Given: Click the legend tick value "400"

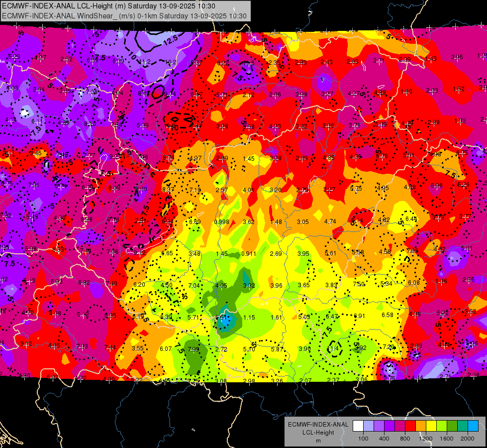Looking at the screenshot, I should [x=384, y=439].
